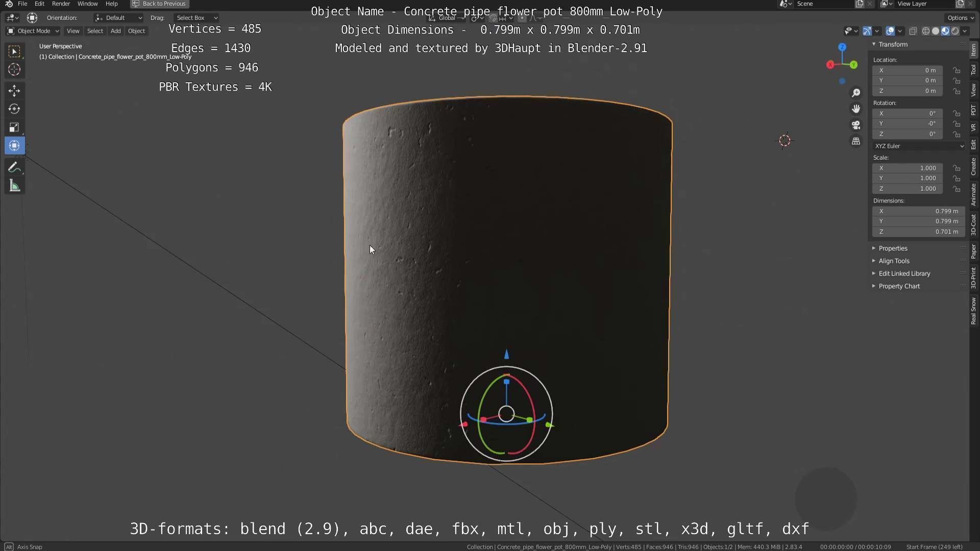Image resolution: width=980 pixels, height=551 pixels.
Task: Toggle viewport gizmos display
Action: [867, 31]
